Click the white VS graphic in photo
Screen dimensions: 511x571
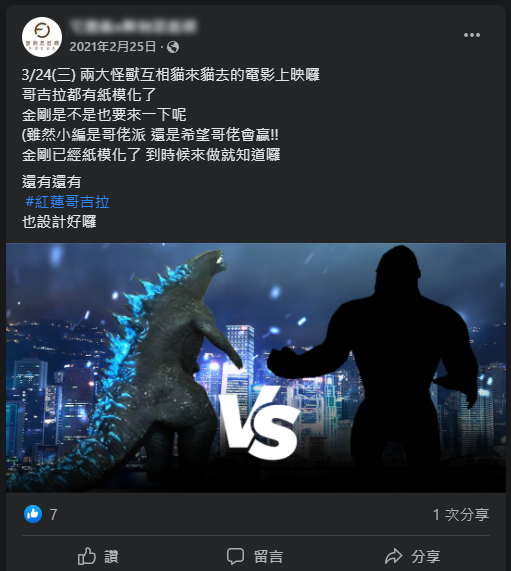(259, 422)
